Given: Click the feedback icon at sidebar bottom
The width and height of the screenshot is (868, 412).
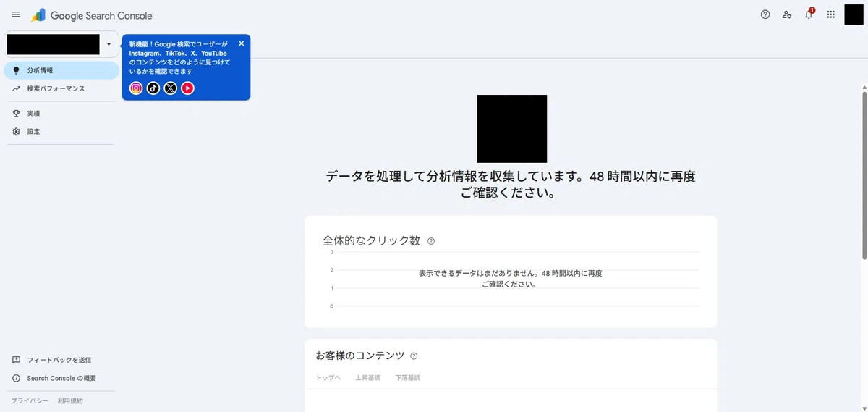Looking at the screenshot, I should (16, 360).
